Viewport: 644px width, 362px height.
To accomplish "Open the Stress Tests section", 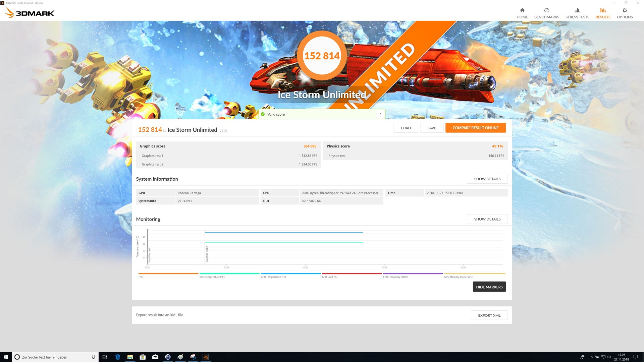I will click(577, 13).
